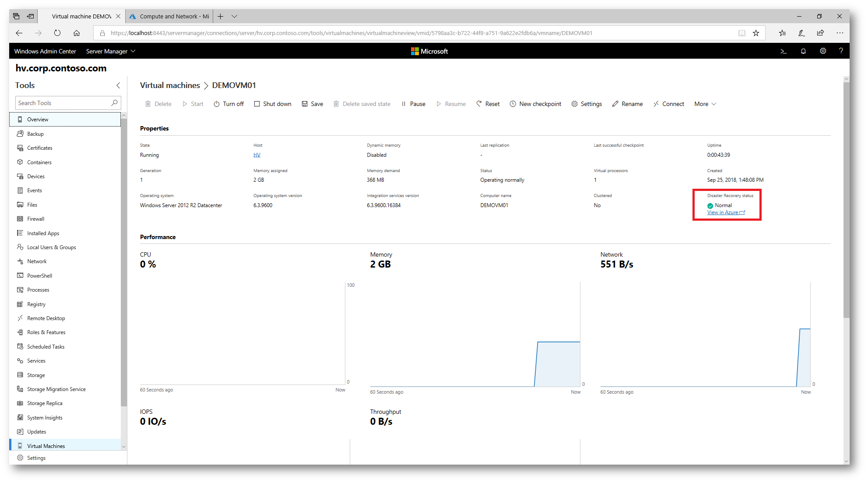
Task: Open browser tab list chevron
Action: click(x=235, y=16)
